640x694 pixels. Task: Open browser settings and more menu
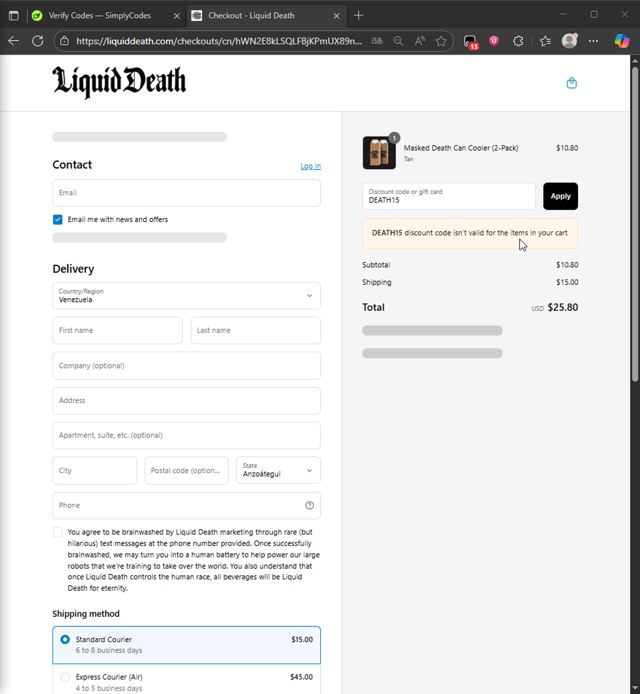594,41
